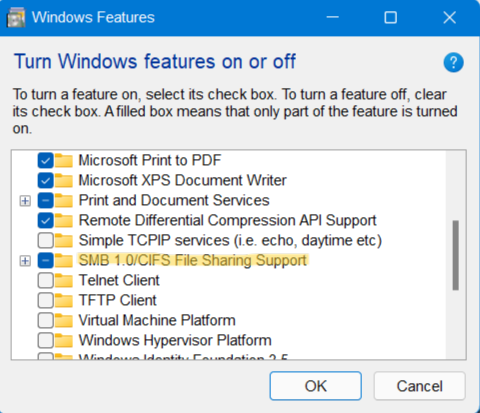480x413 pixels.
Task: Toggle Remote Differential Compression API Support checkbox
Action: (x=45, y=221)
